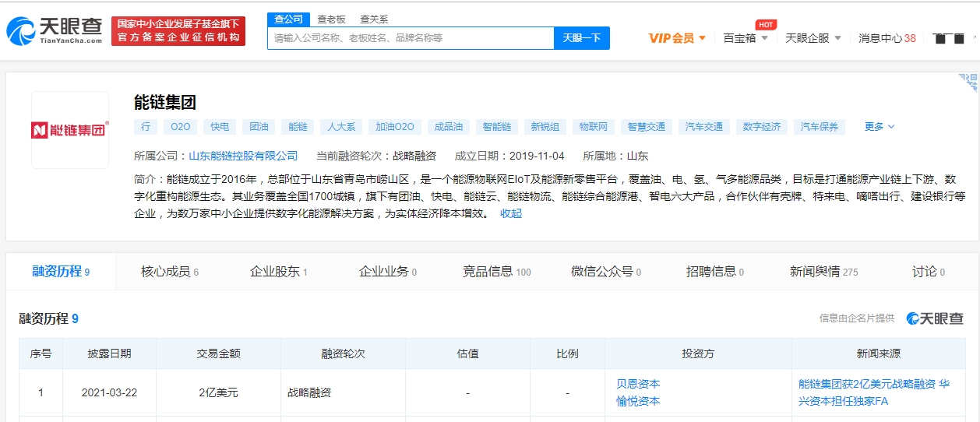Switch to 查关系 search tab
Image resolution: width=980 pixels, height=422 pixels.
tap(374, 19)
